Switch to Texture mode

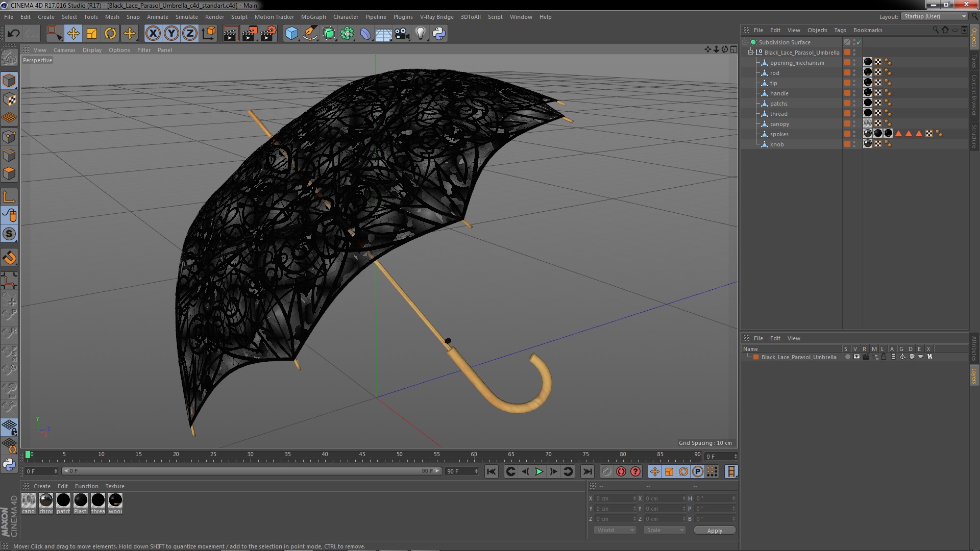click(x=9, y=99)
